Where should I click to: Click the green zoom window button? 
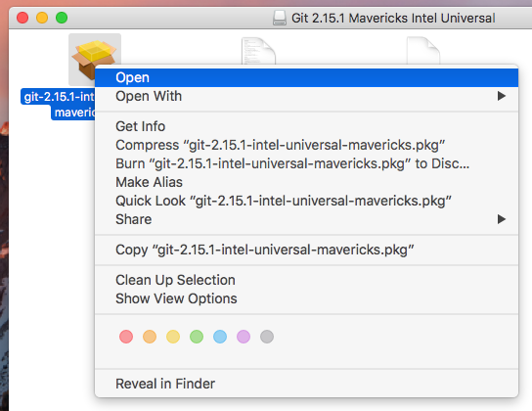[62, 18]
